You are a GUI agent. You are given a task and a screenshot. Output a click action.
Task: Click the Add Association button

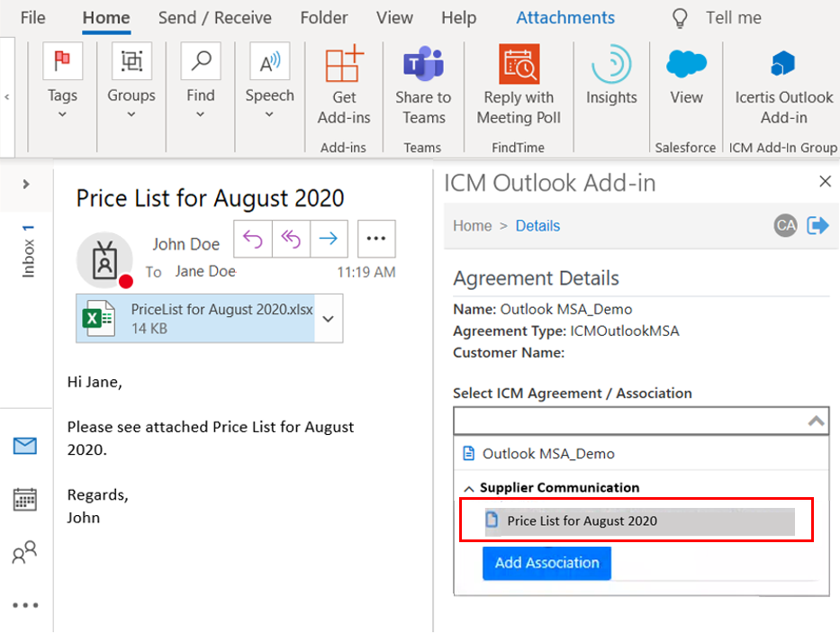pos(546,563)
